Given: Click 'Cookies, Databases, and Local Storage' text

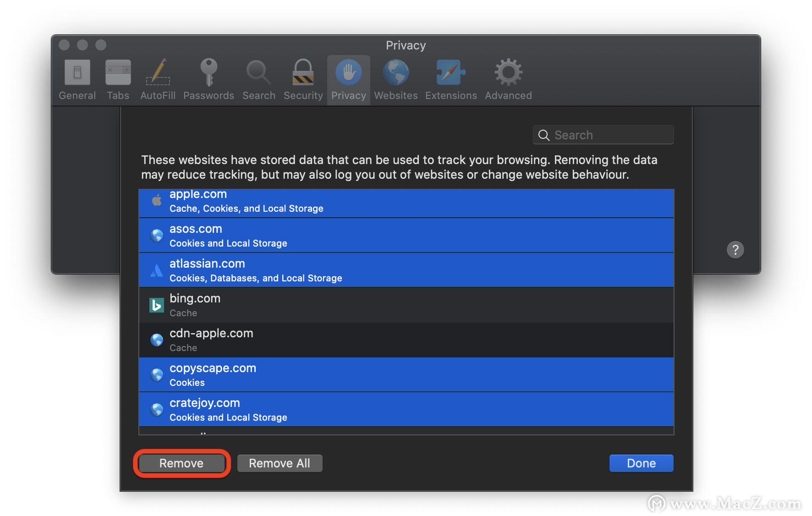Looking at the screenshot, I should point(256,278).
